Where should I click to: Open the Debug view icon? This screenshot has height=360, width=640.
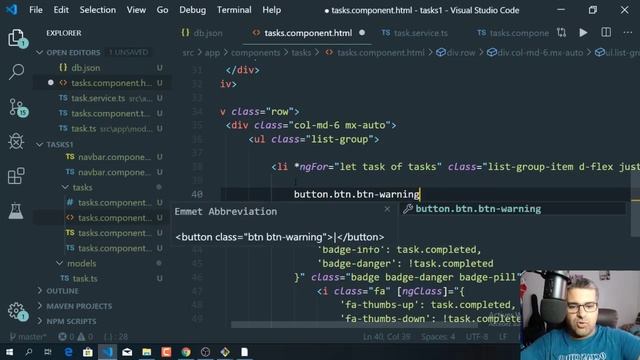click(x=16, y=141)
